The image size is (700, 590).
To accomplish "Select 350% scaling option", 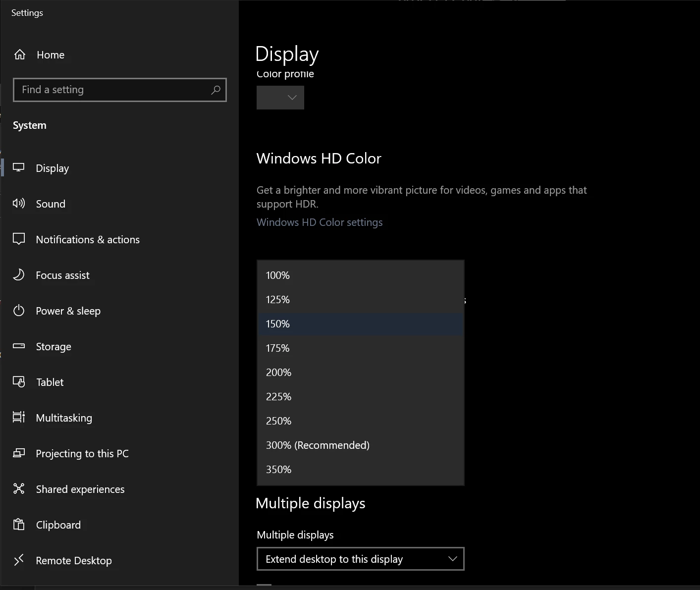I will point(361,470).
